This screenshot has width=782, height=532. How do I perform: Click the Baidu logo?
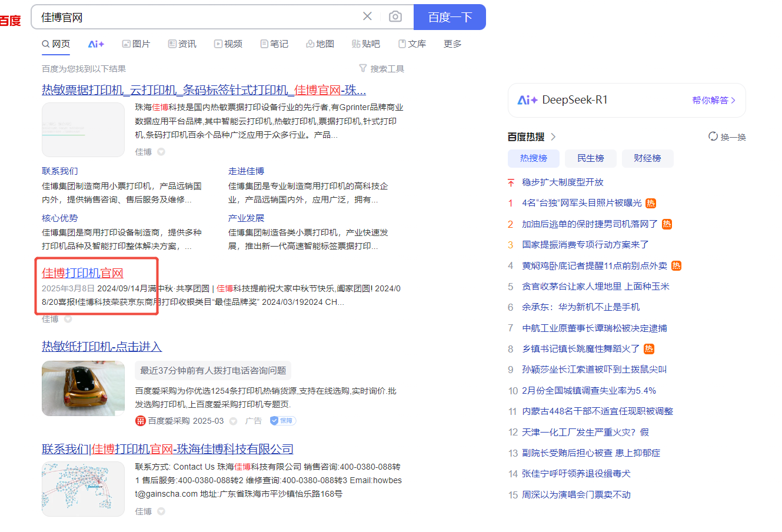point(10,21)
